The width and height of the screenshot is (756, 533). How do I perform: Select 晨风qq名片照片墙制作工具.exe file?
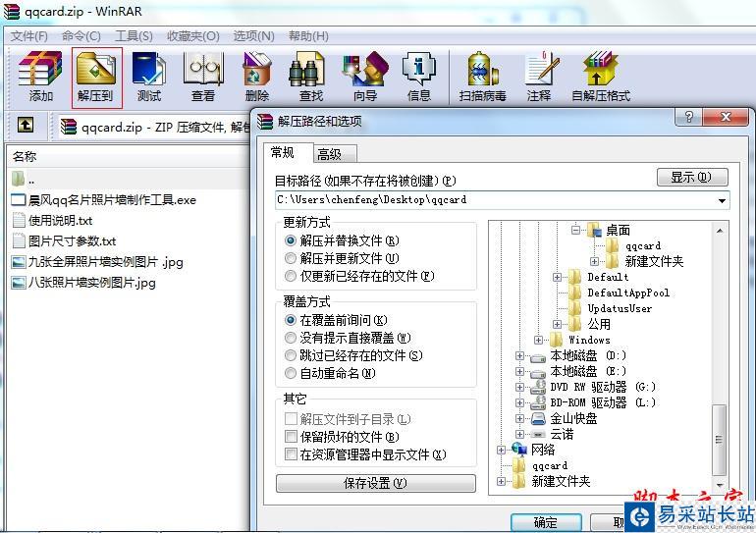[x=104, y=199]
